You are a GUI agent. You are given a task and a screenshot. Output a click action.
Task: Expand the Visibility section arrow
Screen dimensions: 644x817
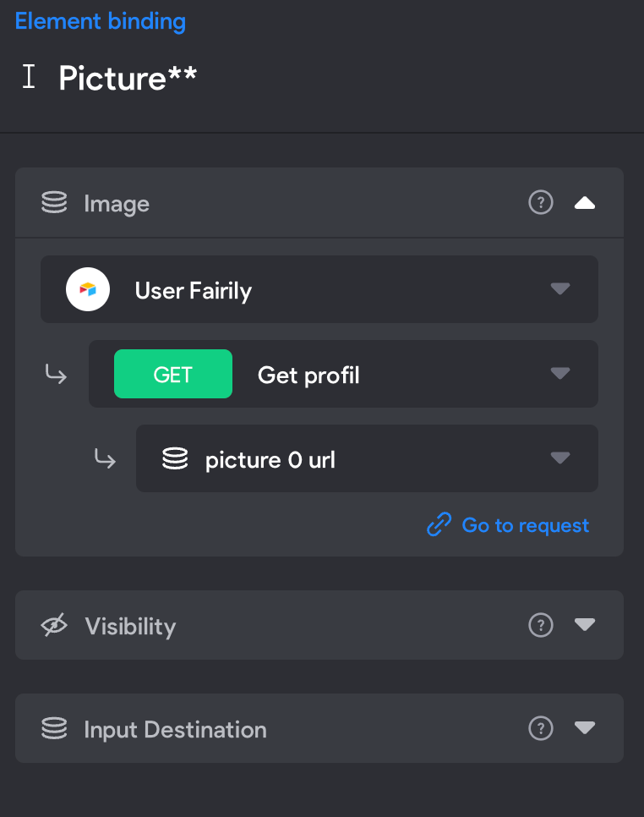click(x=584, y=624)
